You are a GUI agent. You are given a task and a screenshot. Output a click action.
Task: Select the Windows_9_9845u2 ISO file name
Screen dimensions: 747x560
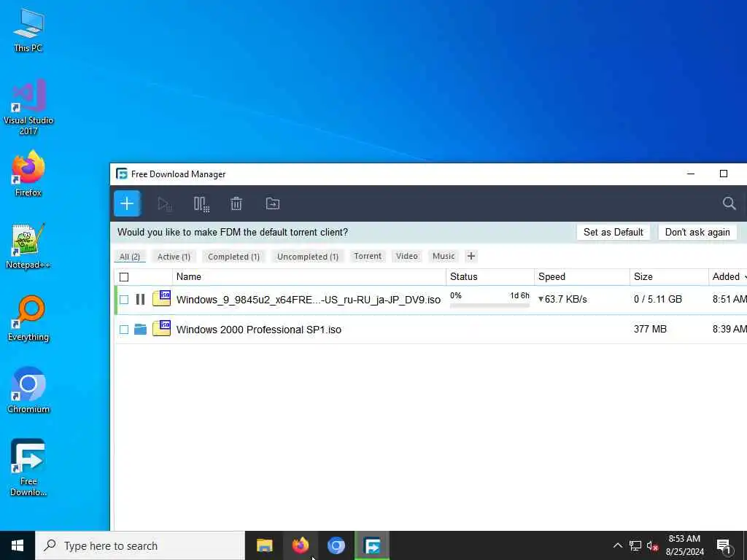pyautogui.click(x=309, y=300)
